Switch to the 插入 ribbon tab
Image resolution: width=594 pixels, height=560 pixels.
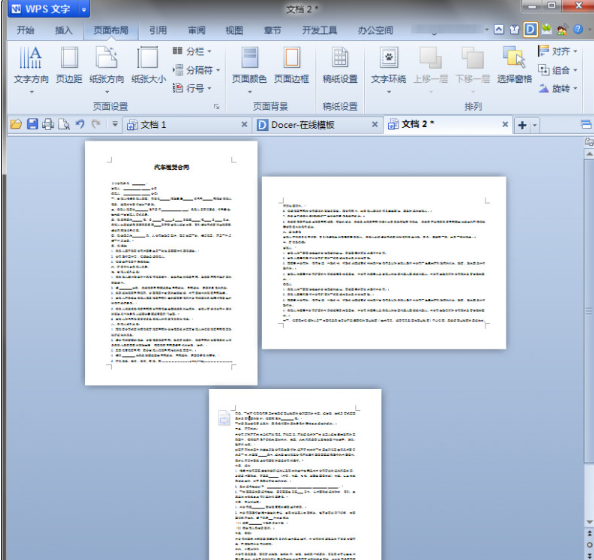(x=63, y=30)
